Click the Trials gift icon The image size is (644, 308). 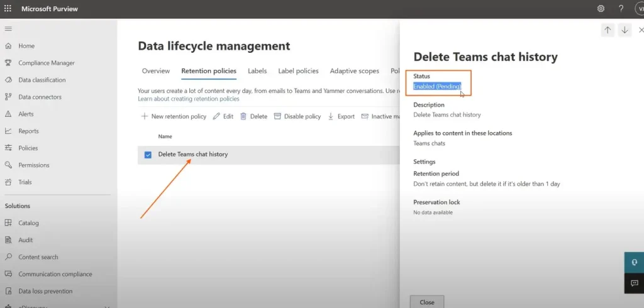[8, 182]
